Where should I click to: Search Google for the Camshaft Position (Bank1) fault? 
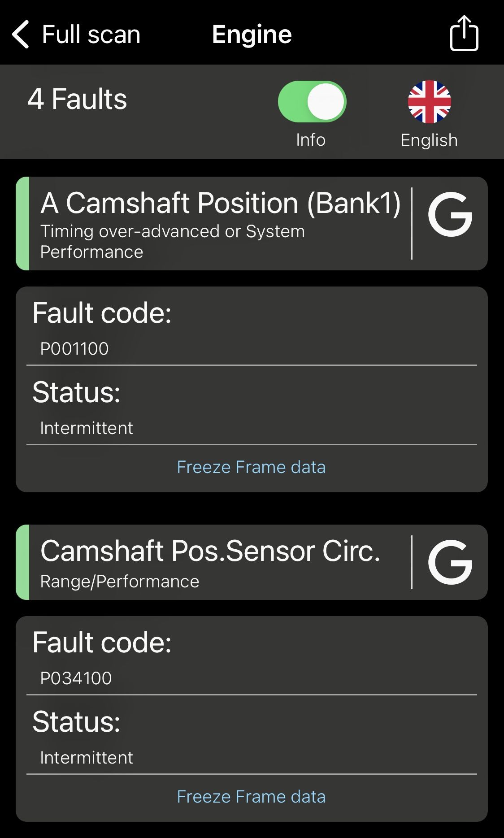pos(450,215)
